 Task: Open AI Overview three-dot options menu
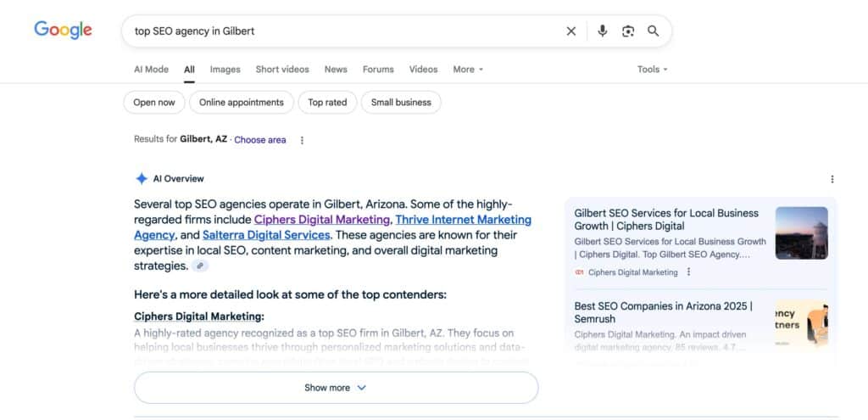832,179
